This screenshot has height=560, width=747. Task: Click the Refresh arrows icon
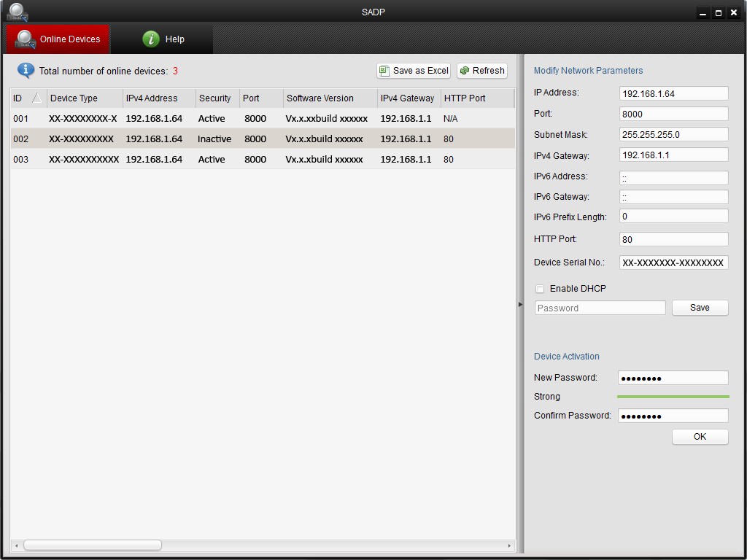[x=465, y=71]
